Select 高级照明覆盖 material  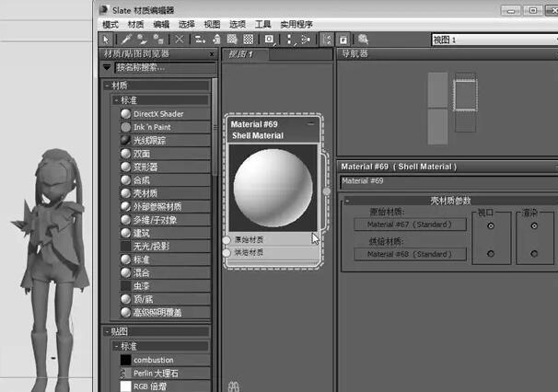[165, 313]
